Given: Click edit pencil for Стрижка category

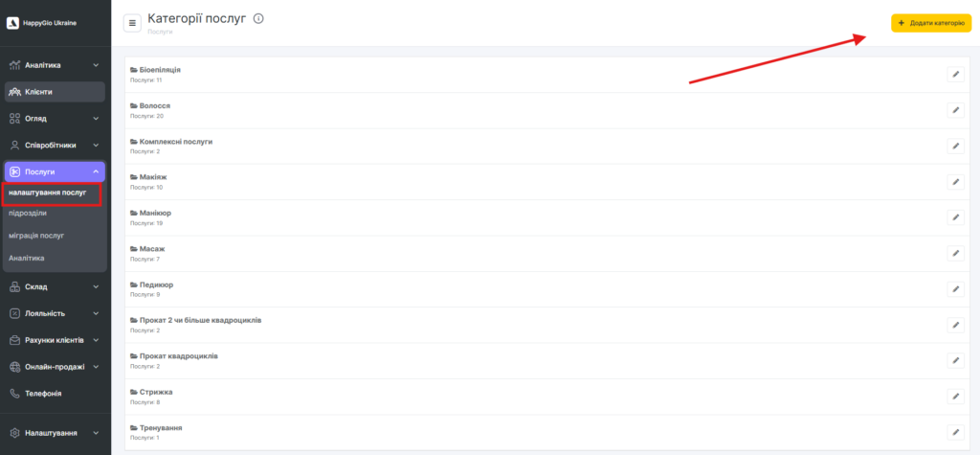Looking at the screenshot, I should click(x=955, y=396).
